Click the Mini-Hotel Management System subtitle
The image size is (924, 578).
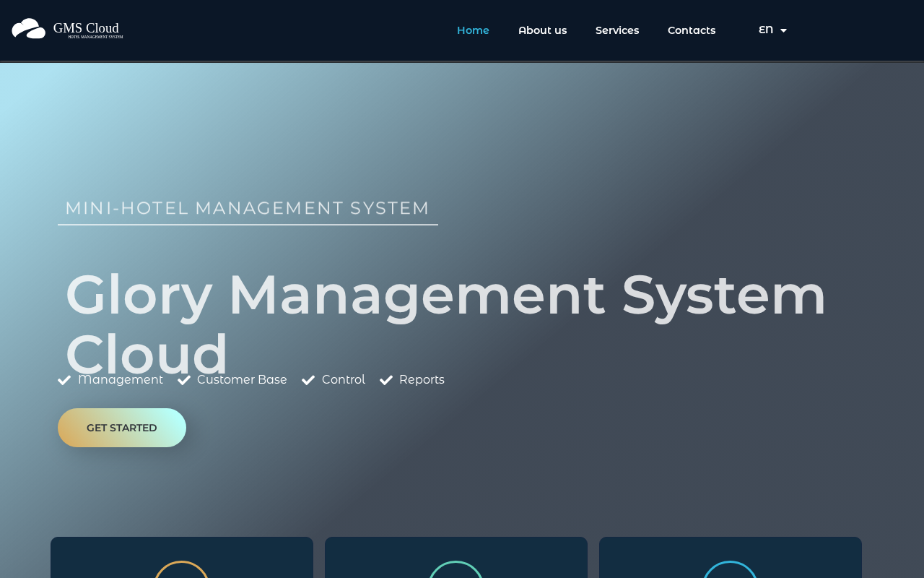click(248, 208)
